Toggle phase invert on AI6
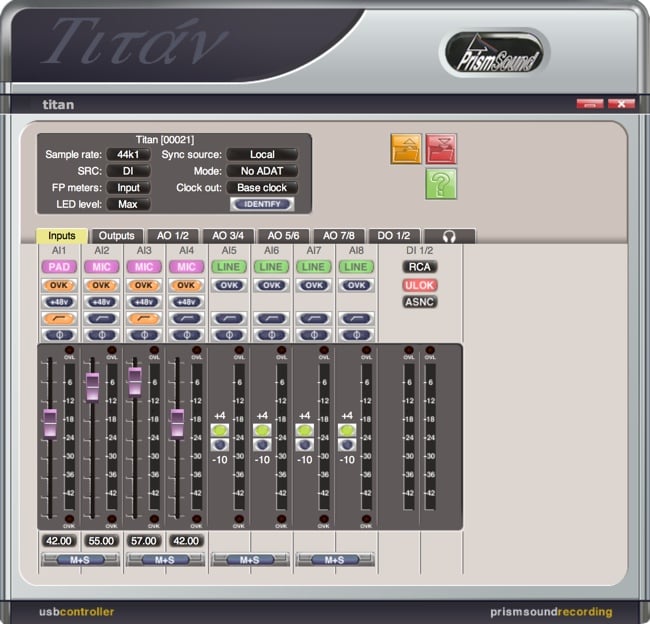Viewport: 650px width, 626px height. pos(272,335)
